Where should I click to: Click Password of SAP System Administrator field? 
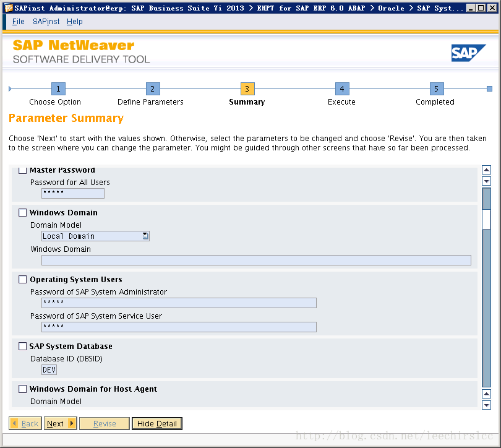point(179,303)
